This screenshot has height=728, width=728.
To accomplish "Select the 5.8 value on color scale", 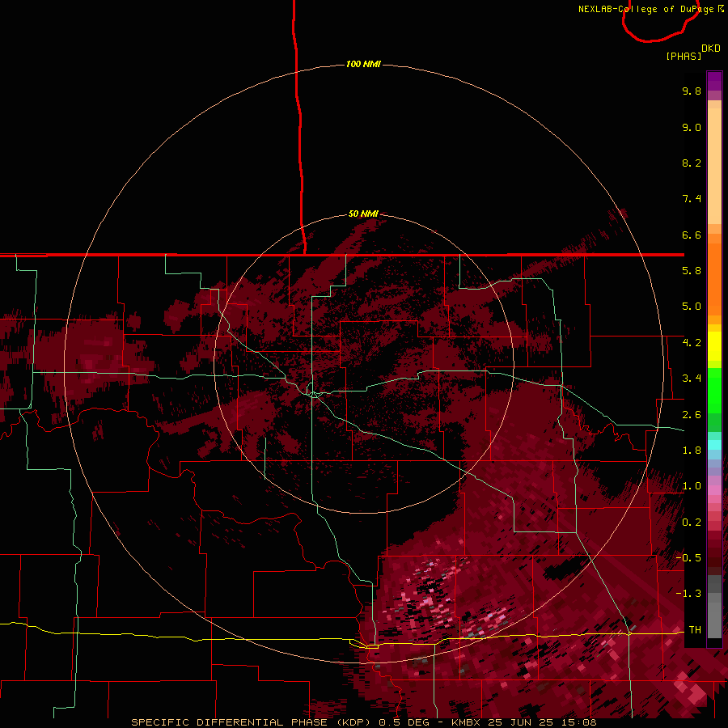I will [x=692, y=271].
